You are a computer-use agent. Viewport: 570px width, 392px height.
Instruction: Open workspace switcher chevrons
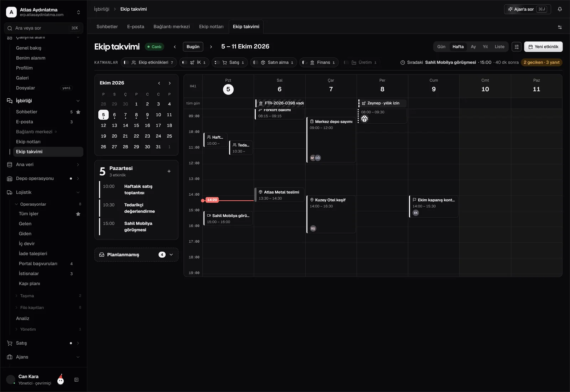coord(78,12)
